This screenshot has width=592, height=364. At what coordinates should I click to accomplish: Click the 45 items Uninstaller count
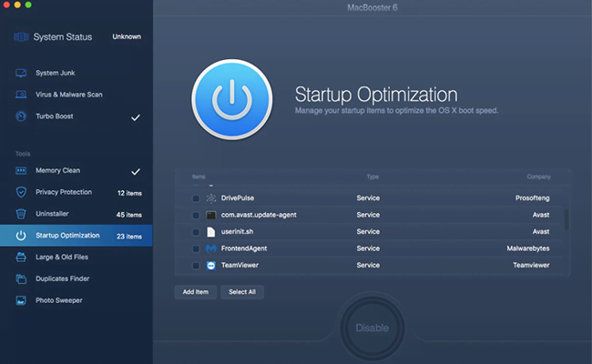129,215
